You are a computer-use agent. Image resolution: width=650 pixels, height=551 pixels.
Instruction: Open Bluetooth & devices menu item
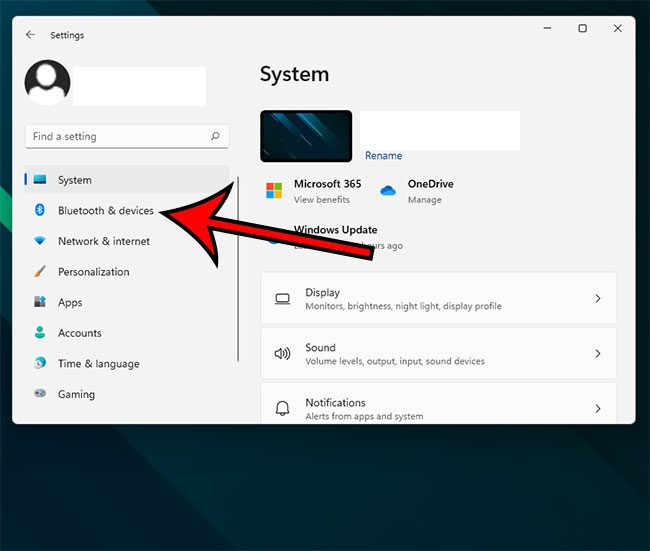(105, 211)
